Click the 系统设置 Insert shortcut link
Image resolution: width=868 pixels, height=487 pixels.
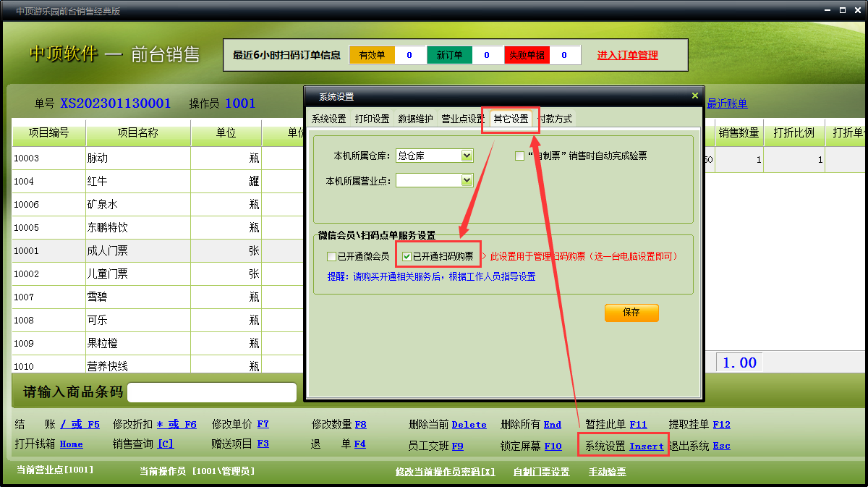(x=646, y=446)
